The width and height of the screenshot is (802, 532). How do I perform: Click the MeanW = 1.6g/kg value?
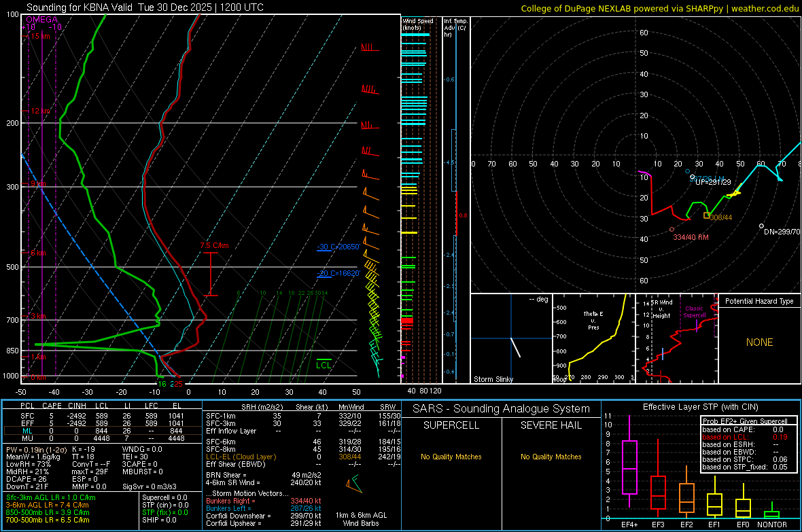[x=33, y=457]
